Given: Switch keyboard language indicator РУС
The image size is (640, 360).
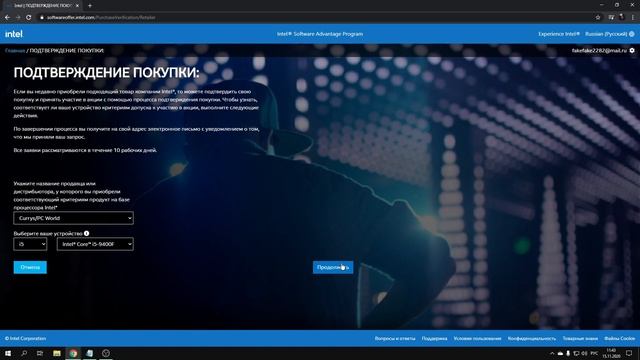Looking at the screenshot, I should [594, 353].
